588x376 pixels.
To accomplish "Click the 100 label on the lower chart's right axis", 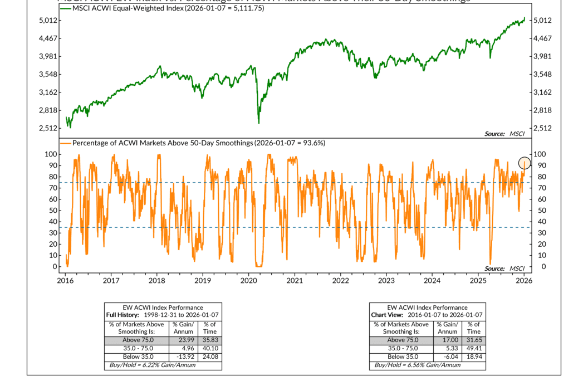I will (x=540, y=154).
